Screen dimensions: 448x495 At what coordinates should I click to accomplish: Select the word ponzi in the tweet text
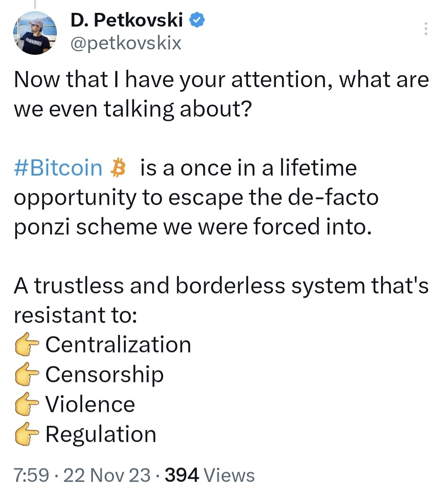45,227
